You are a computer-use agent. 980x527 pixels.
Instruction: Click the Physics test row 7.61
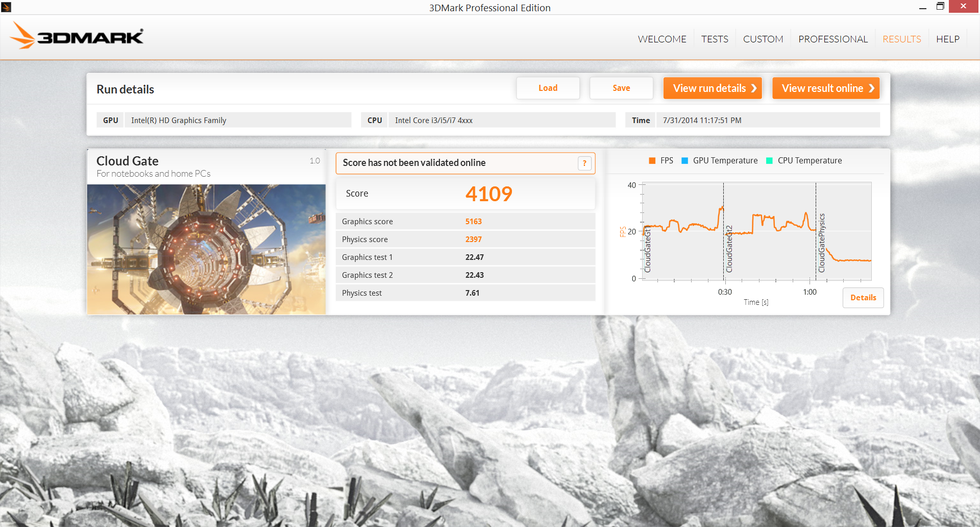click(465, 293)
